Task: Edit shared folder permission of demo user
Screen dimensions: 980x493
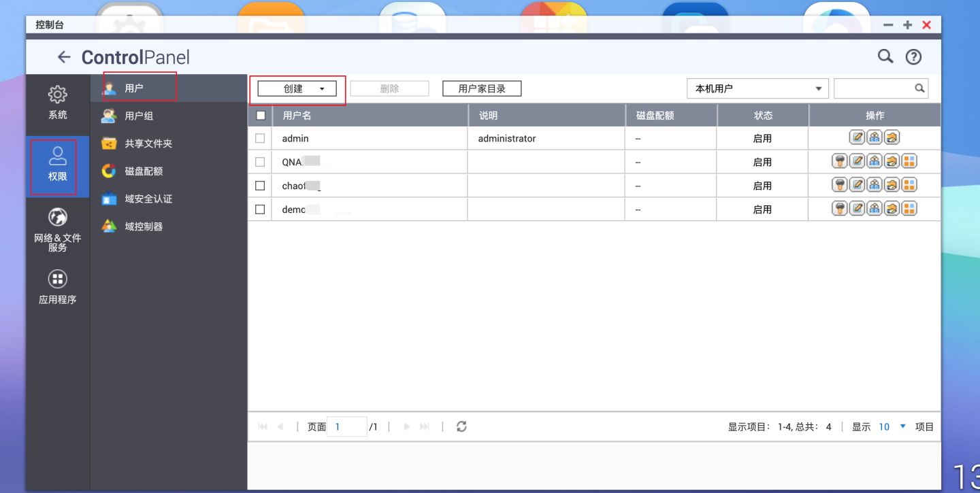Action: coord(892,209)
